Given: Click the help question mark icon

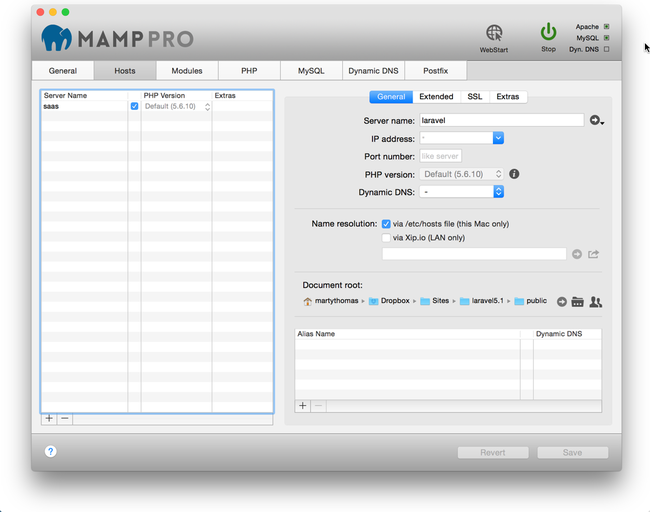Looking at the screenshot, I should [50, 451].
